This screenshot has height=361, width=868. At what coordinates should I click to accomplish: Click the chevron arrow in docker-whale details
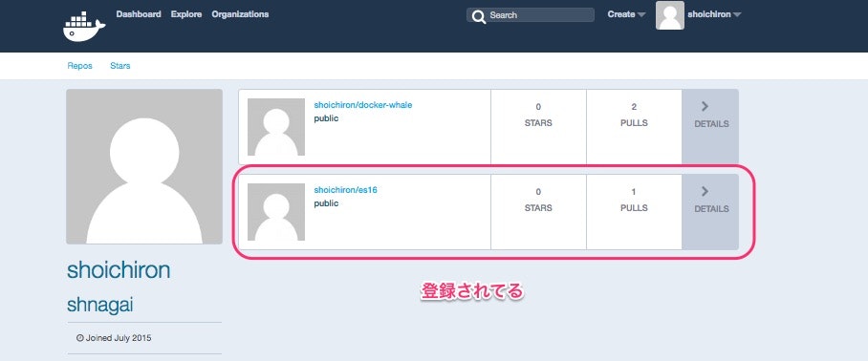pyautogui.click(x=705, y=106)
